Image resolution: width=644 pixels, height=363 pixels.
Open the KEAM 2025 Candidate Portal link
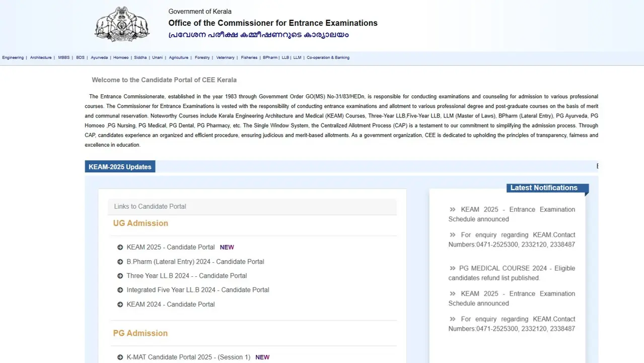[170, 247]
